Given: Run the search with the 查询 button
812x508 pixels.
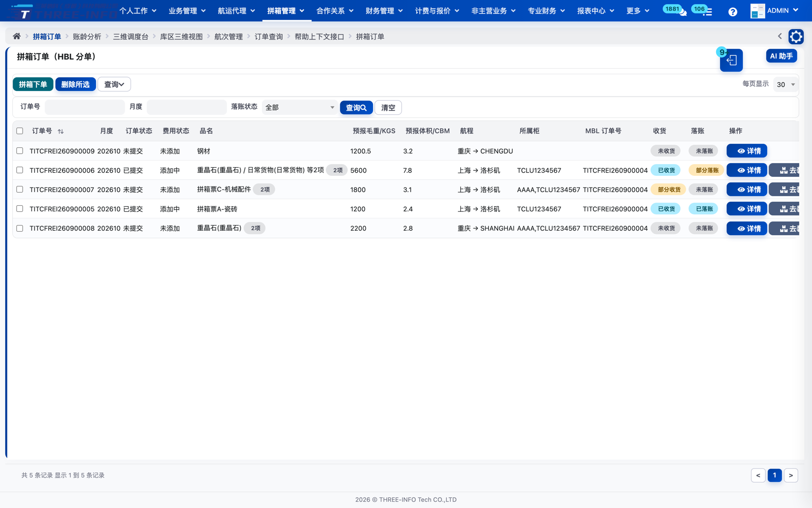Looking at the screenshot, I should coord(356,108).
